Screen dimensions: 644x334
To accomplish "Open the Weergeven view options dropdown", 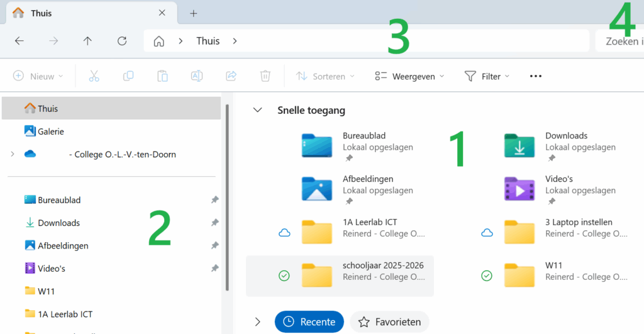I will point(409,76).
